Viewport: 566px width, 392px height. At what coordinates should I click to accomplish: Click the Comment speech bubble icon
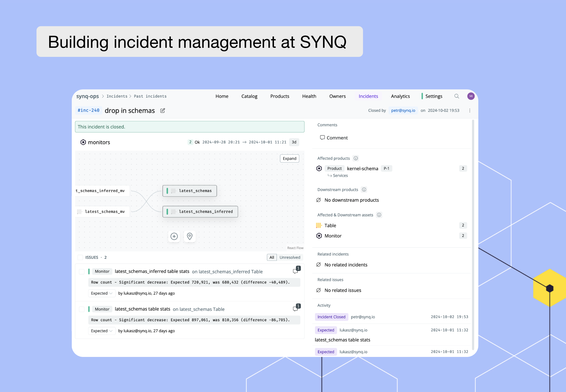323,138
